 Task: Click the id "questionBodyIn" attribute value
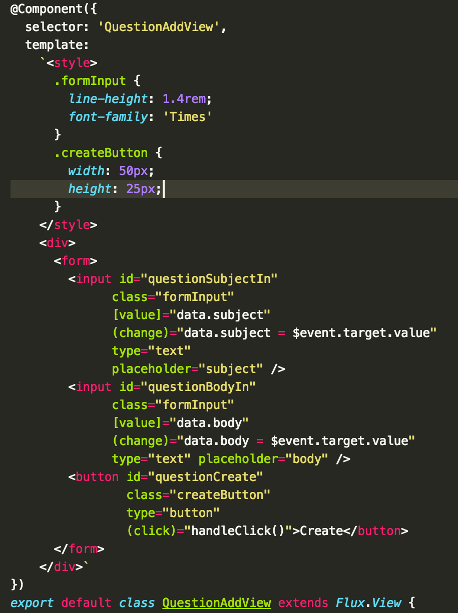click(198, 387)
